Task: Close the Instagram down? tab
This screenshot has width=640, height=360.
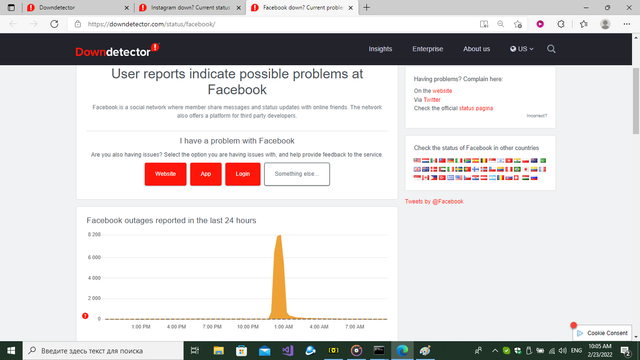Action: [x=239, y=8]
